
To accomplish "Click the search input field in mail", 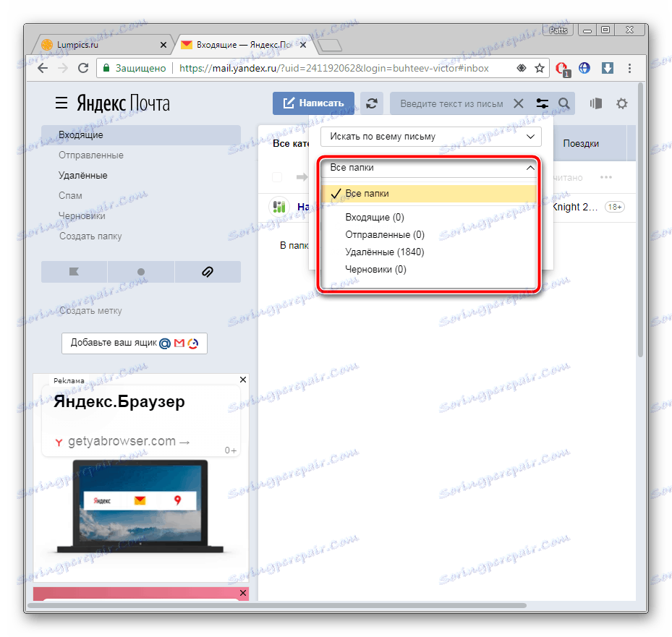I will (x=451, y=103).
